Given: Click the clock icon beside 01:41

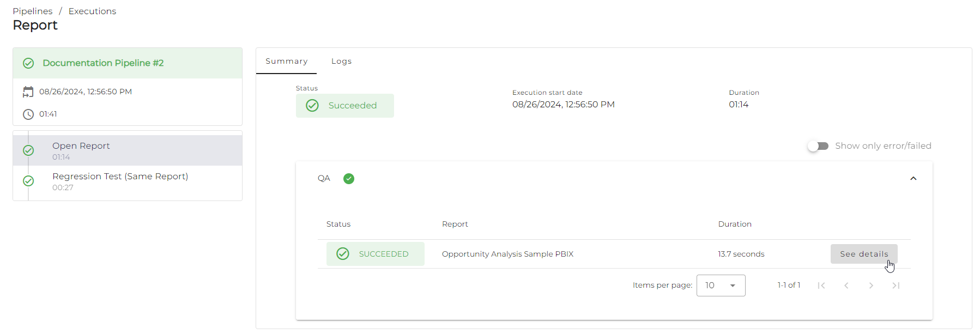Looking at the screenshot, I should [28, 114].
